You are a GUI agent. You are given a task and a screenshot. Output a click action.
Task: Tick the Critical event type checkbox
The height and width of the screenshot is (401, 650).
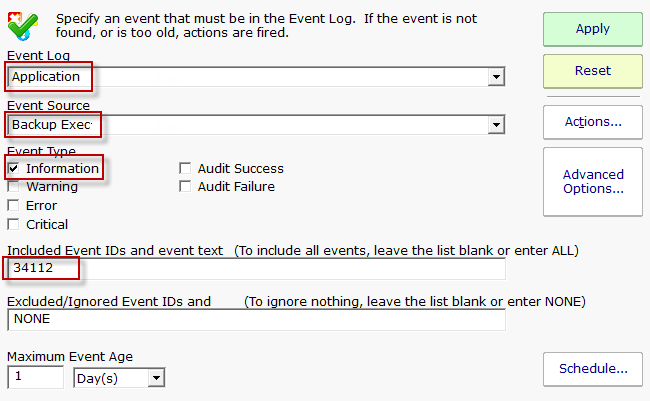pos(13,224)
